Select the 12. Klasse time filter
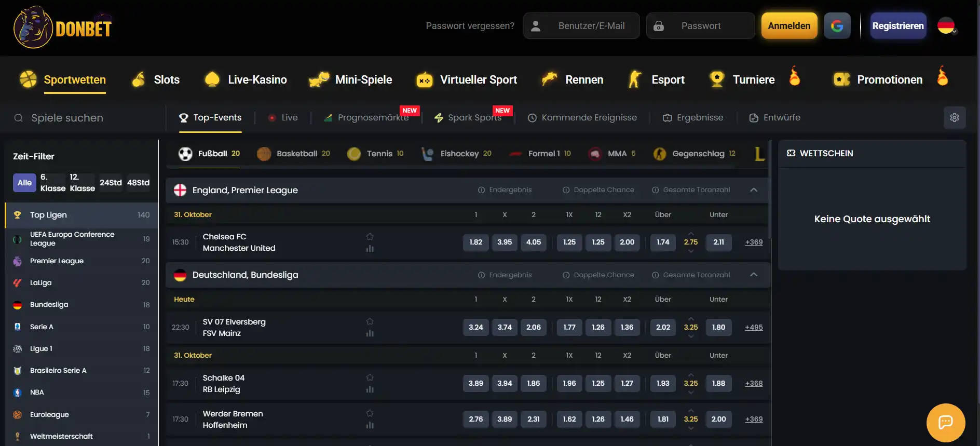Screen dimensions: 980x446 click(x=83, y=183)
